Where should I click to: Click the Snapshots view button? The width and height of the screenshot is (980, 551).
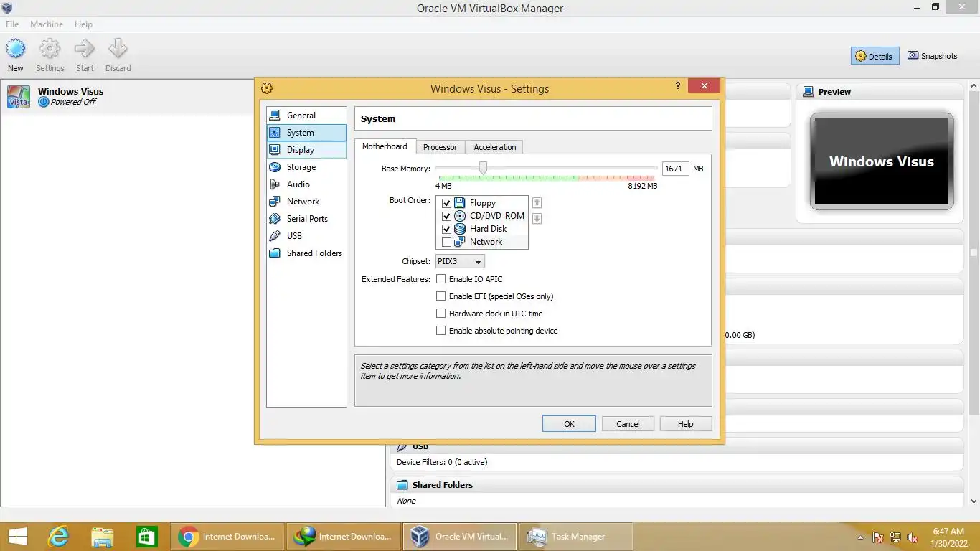tap(933, 56)
